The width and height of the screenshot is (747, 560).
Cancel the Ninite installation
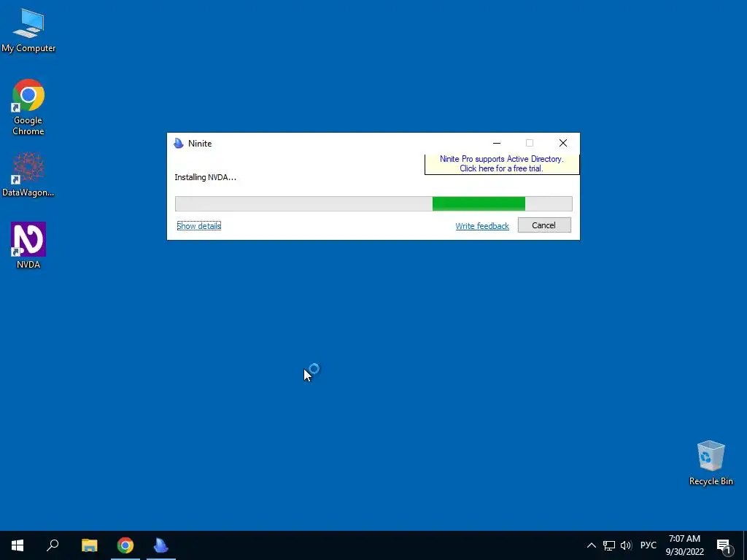coord(544,225)
